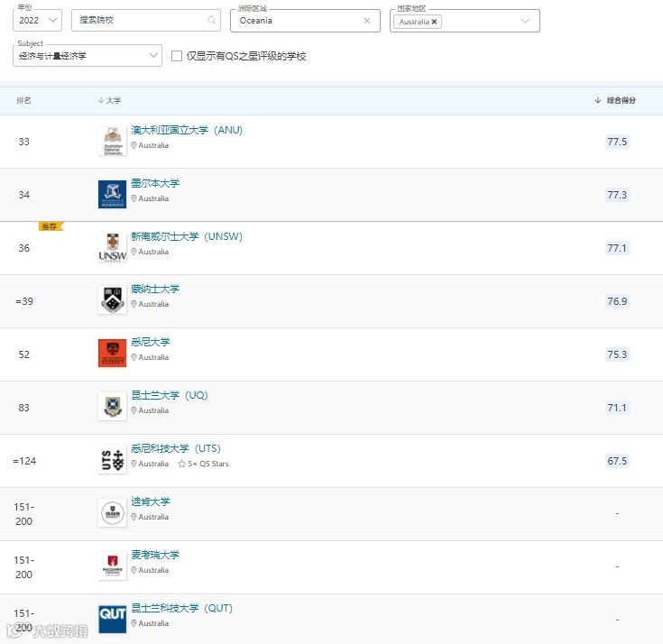
Task: Click the UNSW logo
Action: tap(112, 247)
